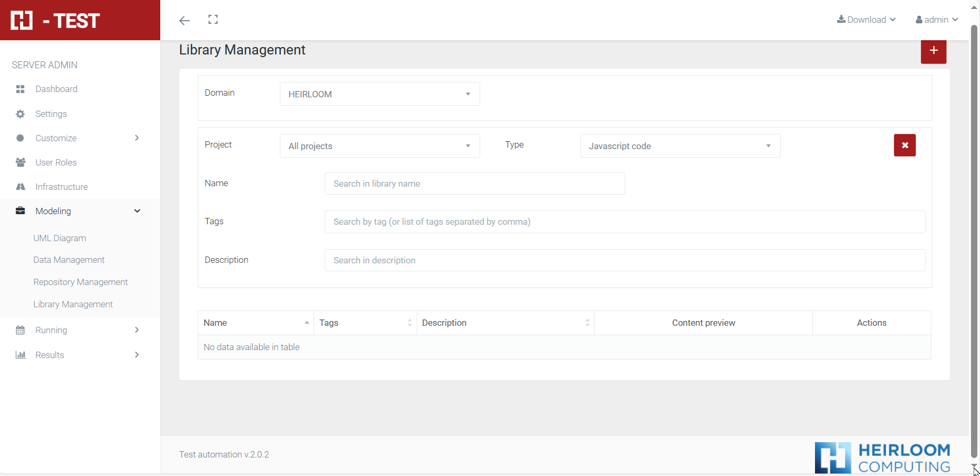This screenshot has height=476, width=980.
Task: Open the admin user menu
Action: [937, 20]
